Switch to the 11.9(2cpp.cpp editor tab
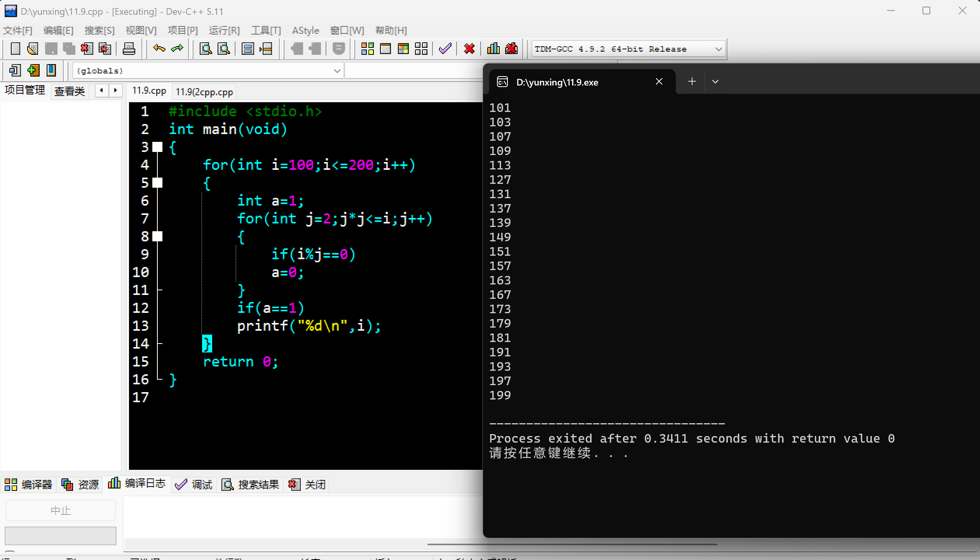980x560 pixels. (x=204, y=92)
